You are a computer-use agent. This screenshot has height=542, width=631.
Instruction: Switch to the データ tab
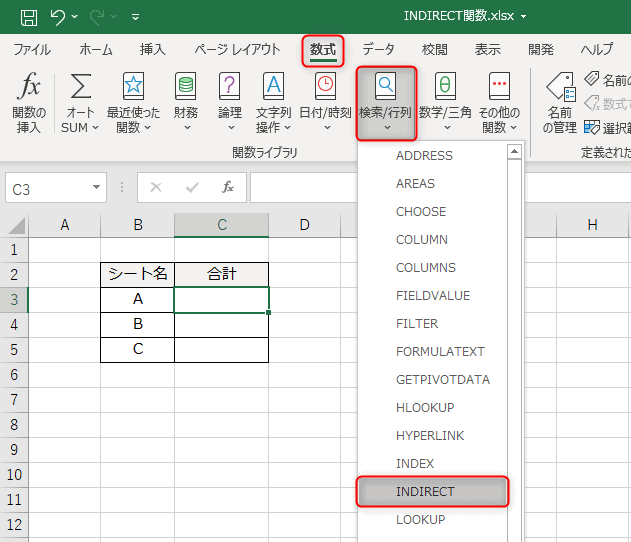point(378,49)
